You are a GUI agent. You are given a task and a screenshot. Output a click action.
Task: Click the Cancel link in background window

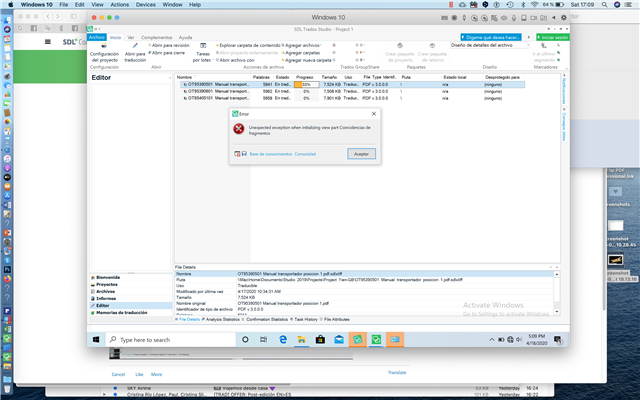coord(118,374)
